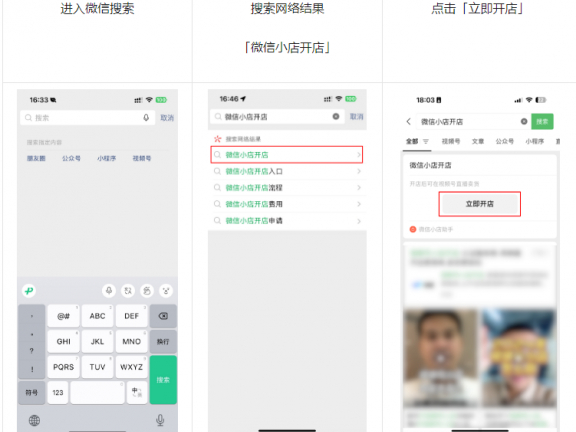Tap the green 搜索 button in third phone
Image resolution: width=576 pixels, height=432 pixels.
pos(542,122)
